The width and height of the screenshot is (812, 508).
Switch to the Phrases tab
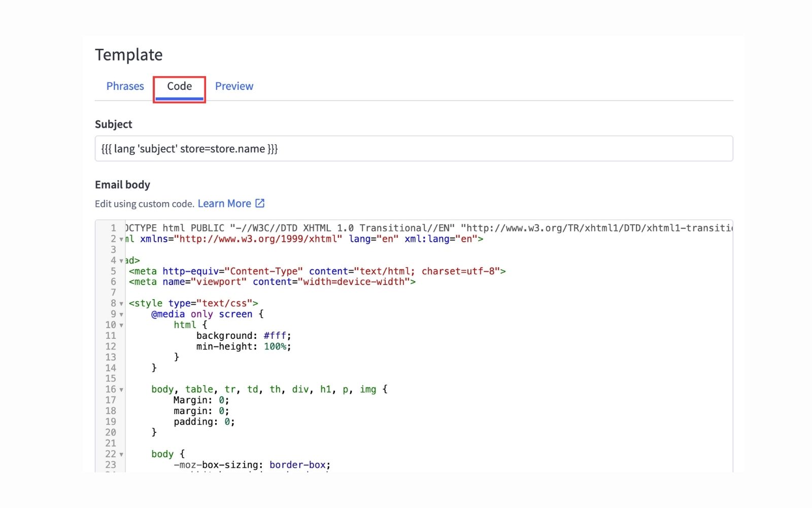125,86
